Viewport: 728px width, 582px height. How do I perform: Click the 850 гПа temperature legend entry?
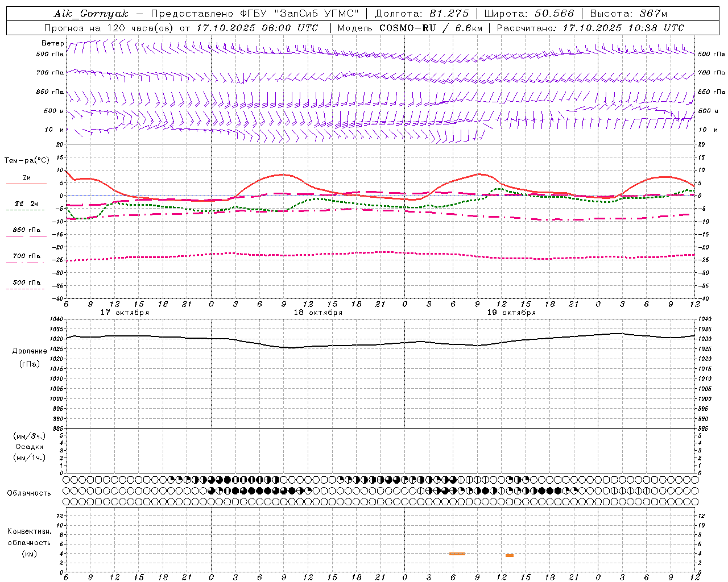tap(27, 230)
